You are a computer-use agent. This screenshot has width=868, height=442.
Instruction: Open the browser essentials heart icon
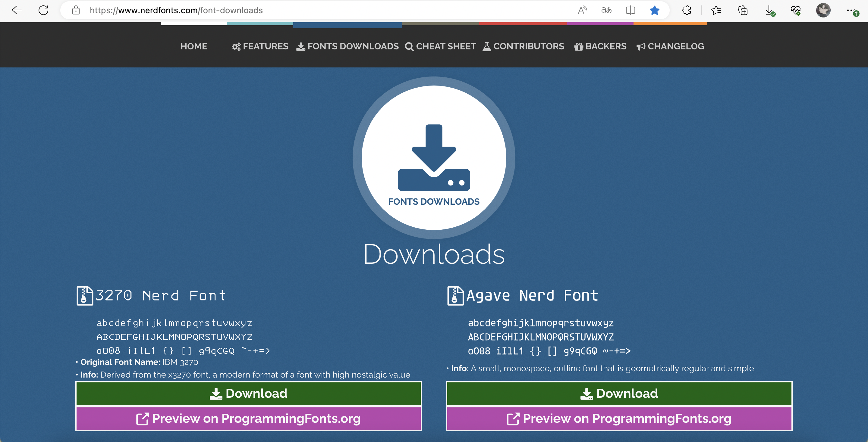pos(796,10)
